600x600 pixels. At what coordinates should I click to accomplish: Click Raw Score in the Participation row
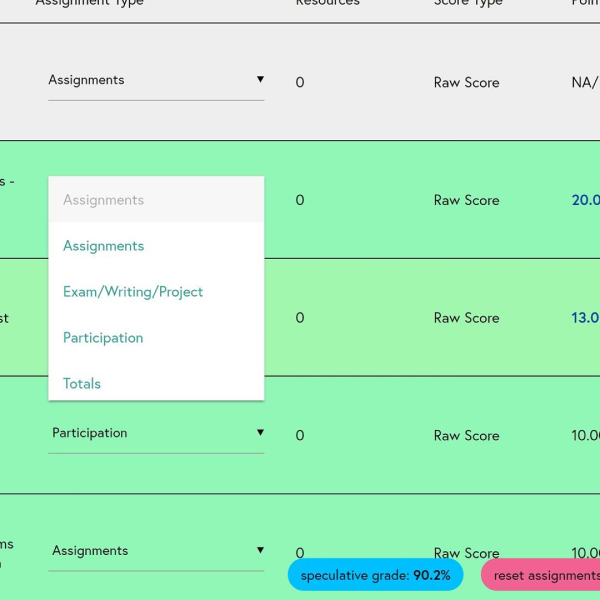(466, 436)
